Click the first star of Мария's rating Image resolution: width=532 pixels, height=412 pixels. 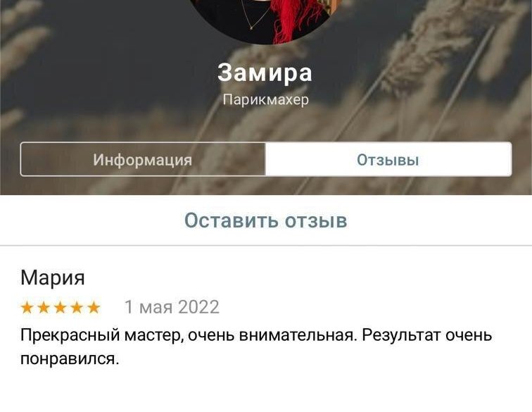[27, 307]
